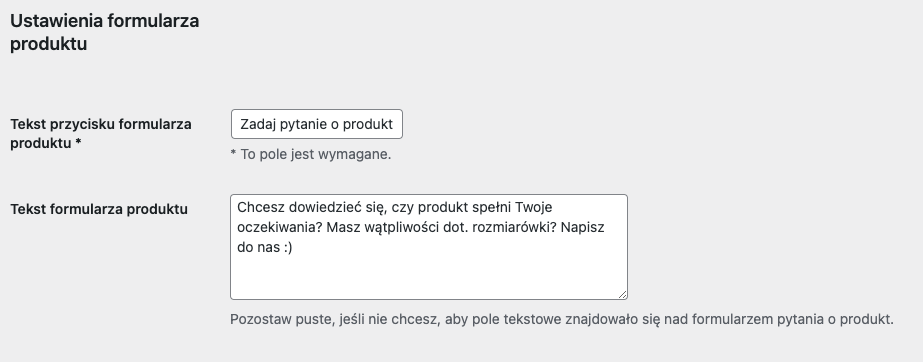The height and width of the screenshot is (362, 923).
Task: Click 'formularzem pytania o produkt' in help text
Action: tap(792, 319)
